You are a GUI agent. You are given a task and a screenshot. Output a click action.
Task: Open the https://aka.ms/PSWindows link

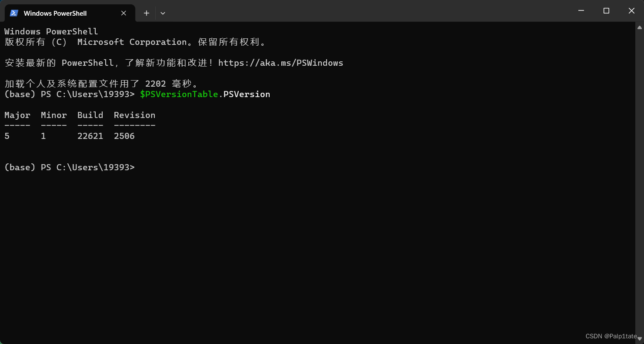click(280, 63)
